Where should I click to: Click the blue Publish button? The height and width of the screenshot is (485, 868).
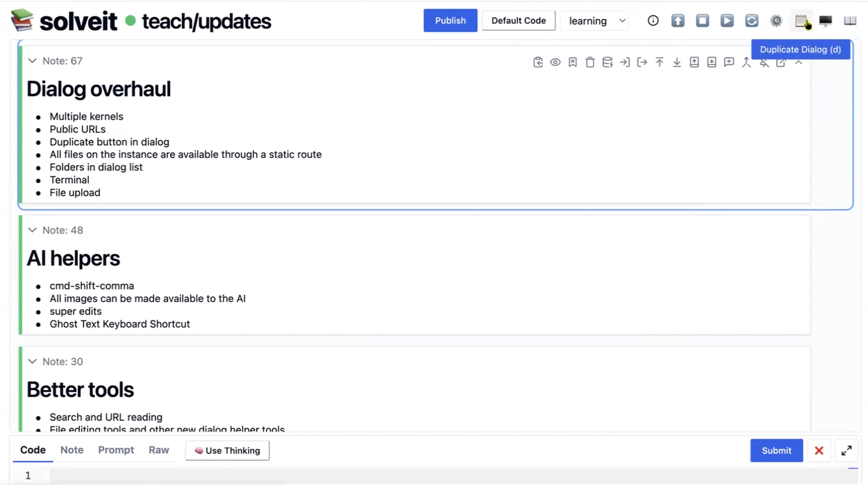(x=450, y=21)
